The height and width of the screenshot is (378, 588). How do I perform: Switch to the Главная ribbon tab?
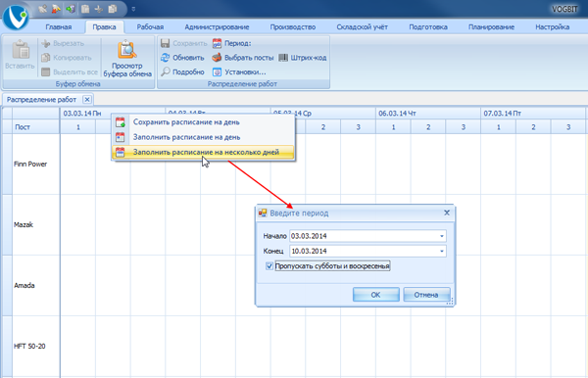click(59, 27)
